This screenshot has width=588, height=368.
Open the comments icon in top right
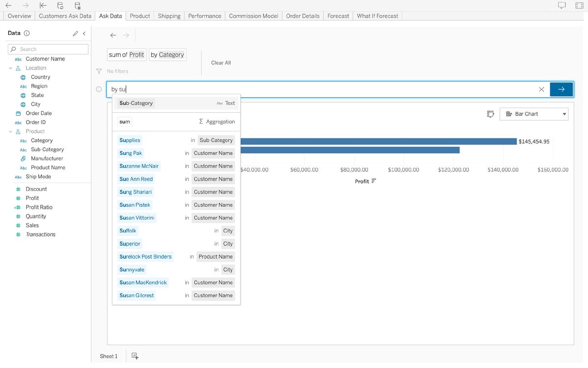[x=562, y=5]
